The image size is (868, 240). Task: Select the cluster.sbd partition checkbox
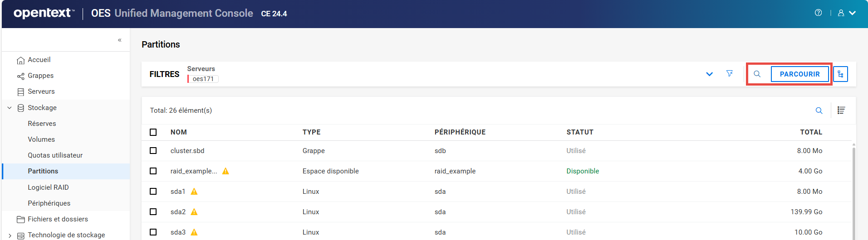[x=153, y=151]
